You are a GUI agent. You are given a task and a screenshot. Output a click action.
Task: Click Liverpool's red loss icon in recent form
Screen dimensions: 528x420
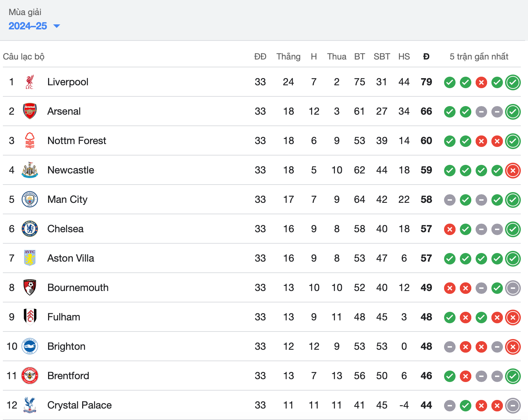coord(481,82)
